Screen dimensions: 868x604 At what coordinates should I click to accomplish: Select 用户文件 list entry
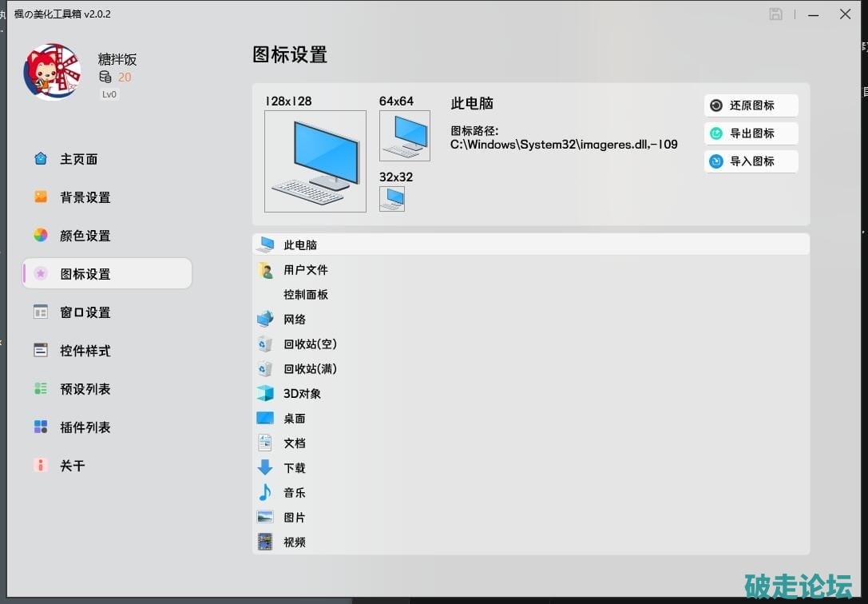click(305, 270)
